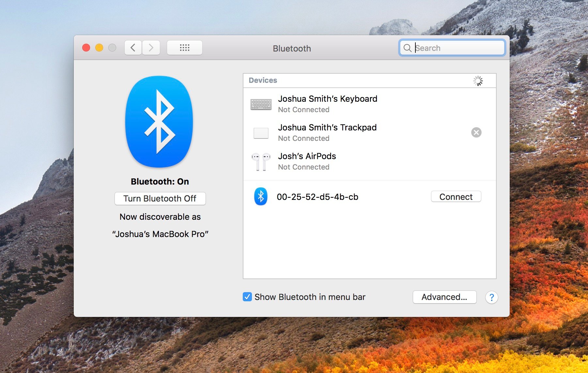Screen dimensions: 588x373
Task: Minimize the Bluetooth window with yellow button
Action: coord(99,48)
